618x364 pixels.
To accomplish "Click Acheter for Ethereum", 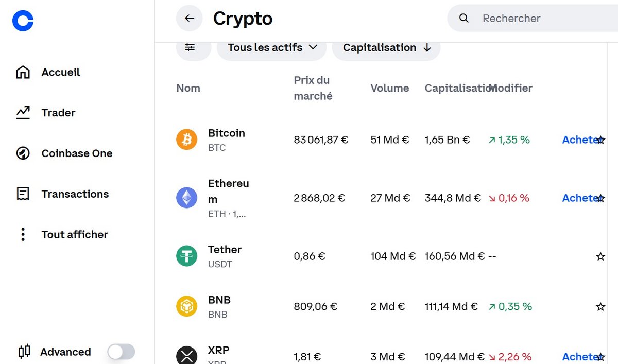I will [x=579, y=198].
